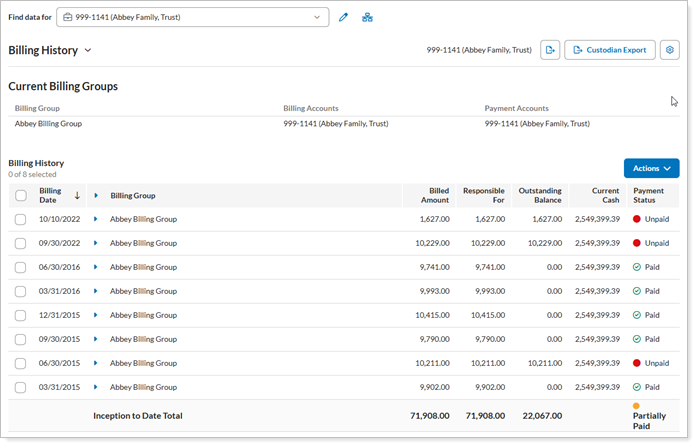Click the pencil edit icon beside account selector
This screenshot has height=447, width=697.
pos(343,18)
